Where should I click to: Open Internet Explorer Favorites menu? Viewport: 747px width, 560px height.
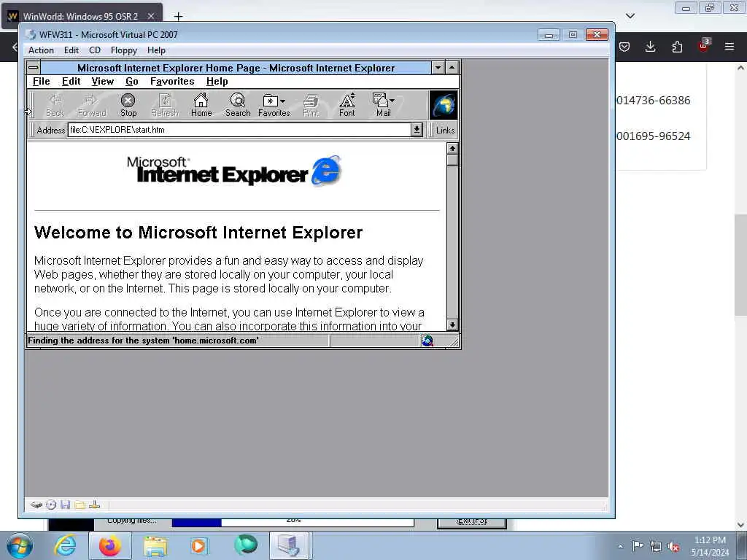tap(172, 82)
